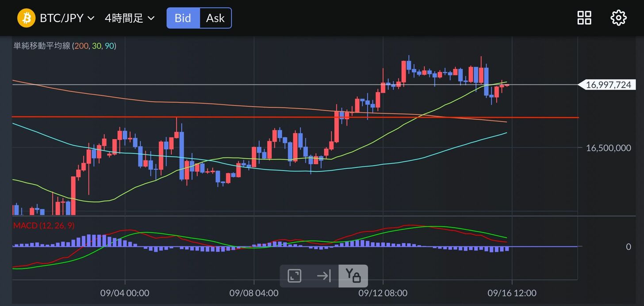Image resolution: width=644 pixels, height=306 pixels.
Task: Click the current price tag 16,997,724
Action: pos(608,85)
